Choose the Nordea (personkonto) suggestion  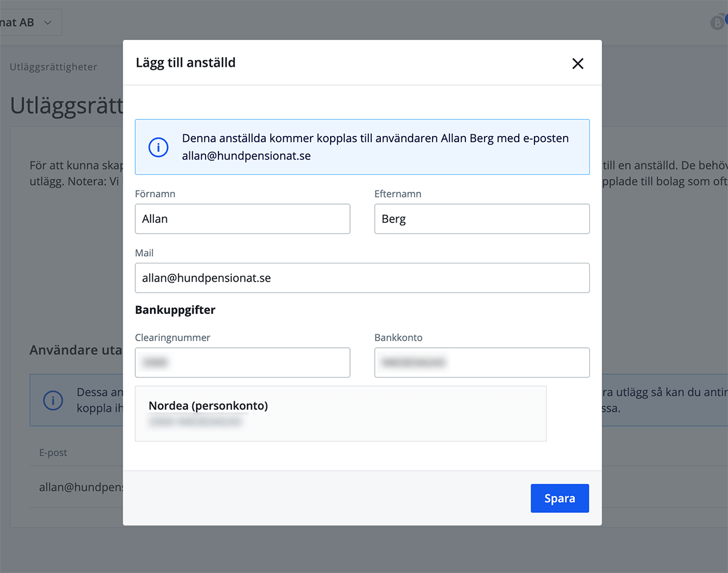tap(340, 413)
